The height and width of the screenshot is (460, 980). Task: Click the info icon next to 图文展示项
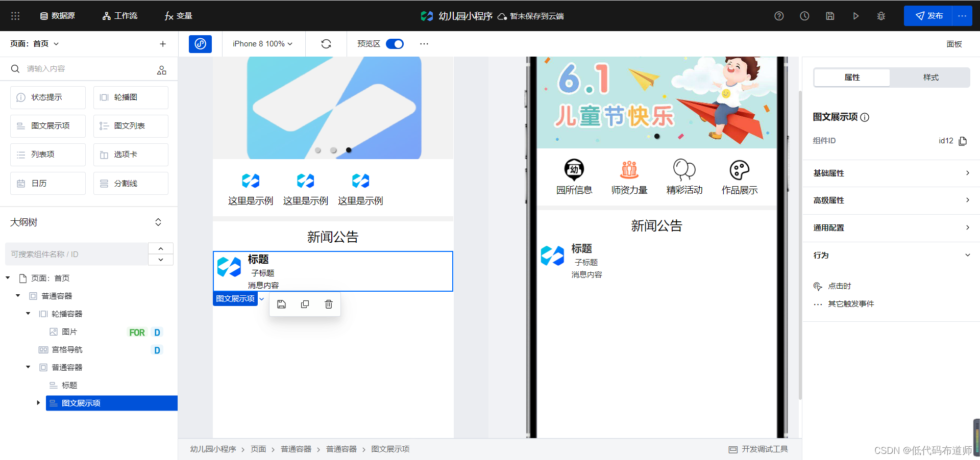point(865,117)
